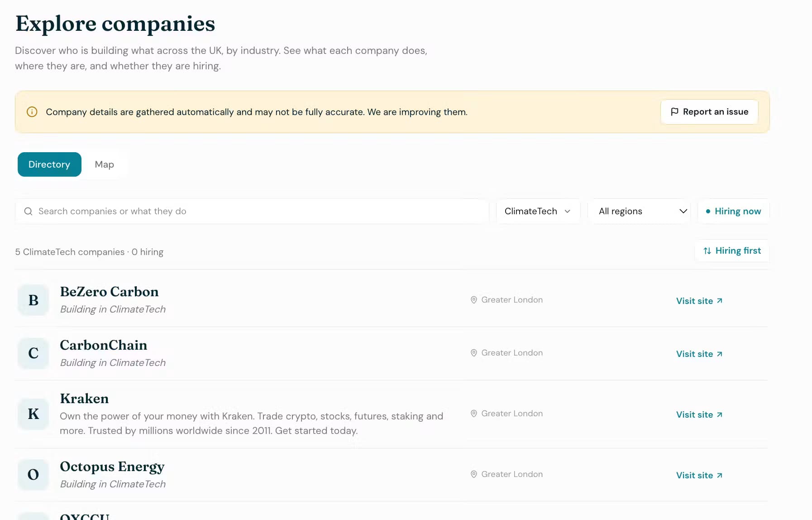The image size is (812, 520).
Task: Click 'Building in ClimateTech' under CarbonChain
Action: [x=113, y=363]
